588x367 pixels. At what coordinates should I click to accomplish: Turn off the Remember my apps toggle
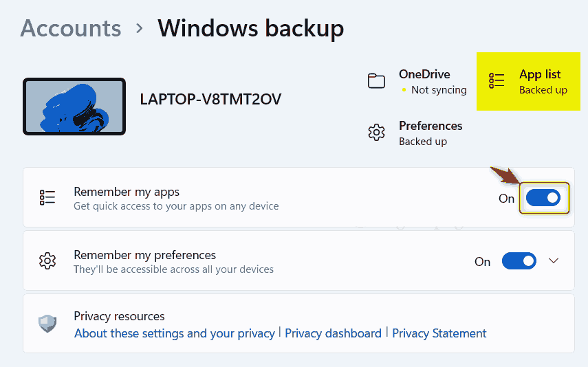click(x=543, y=199)
